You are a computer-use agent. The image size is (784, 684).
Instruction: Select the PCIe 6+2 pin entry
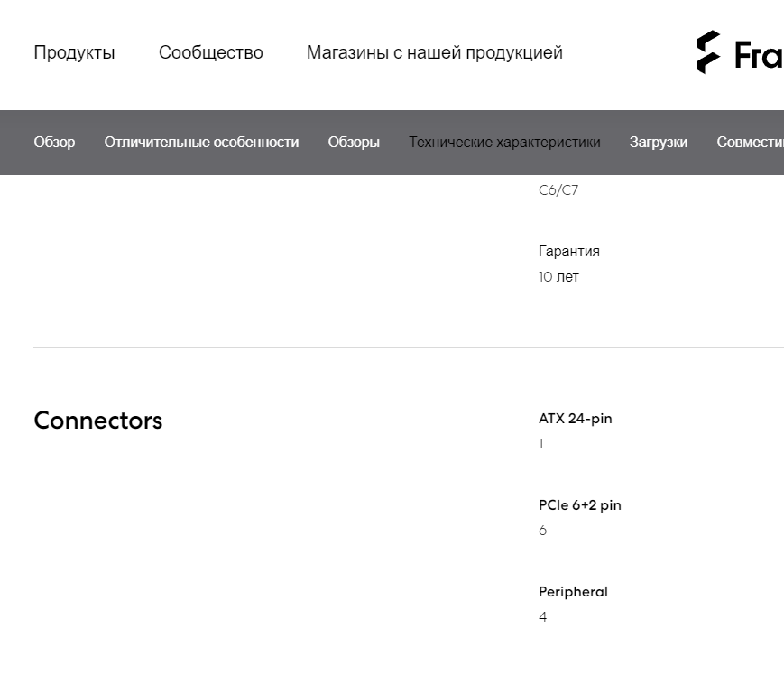579,504
